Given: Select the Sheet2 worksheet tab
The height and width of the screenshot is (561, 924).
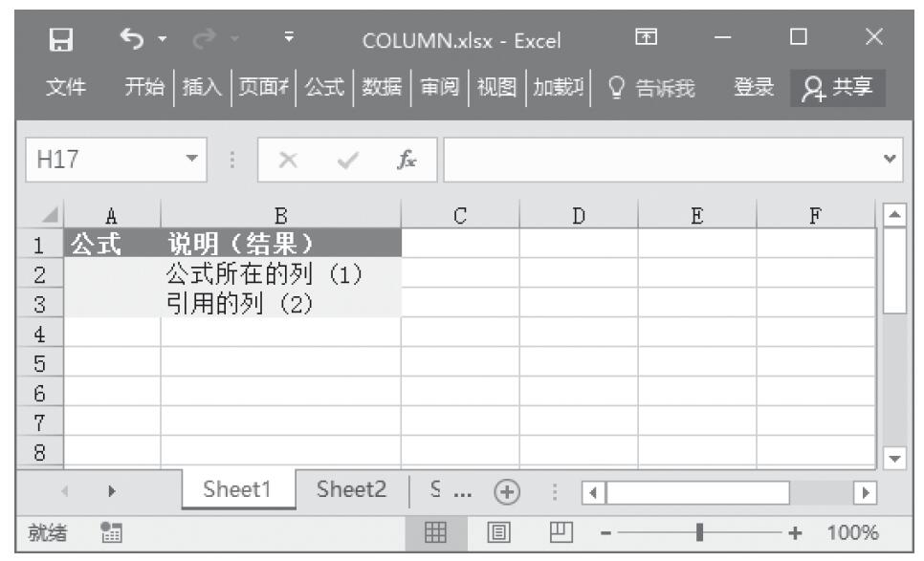Looking at the screenshot, I should click(x=351, y=493).
